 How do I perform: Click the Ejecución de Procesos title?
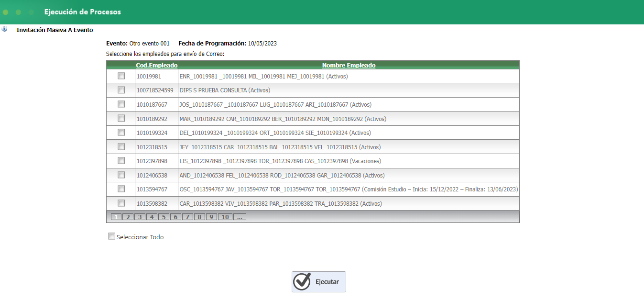(83, 11)
